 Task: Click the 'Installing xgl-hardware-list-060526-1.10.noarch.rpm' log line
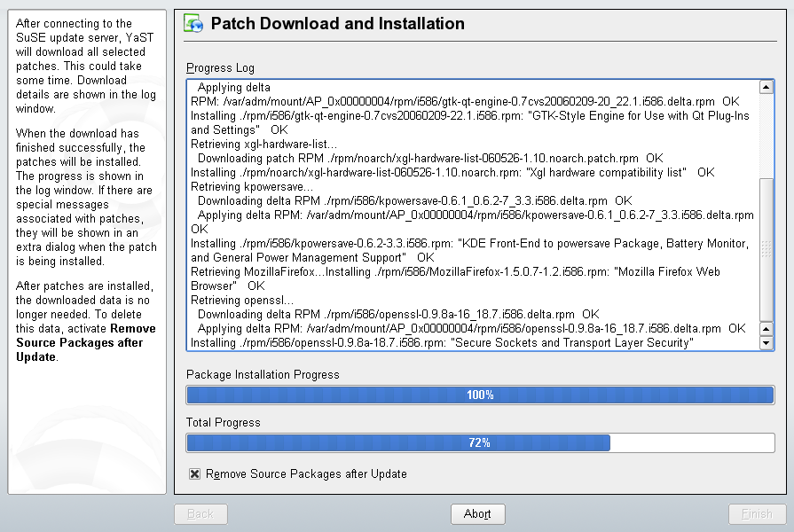point(452,173)
